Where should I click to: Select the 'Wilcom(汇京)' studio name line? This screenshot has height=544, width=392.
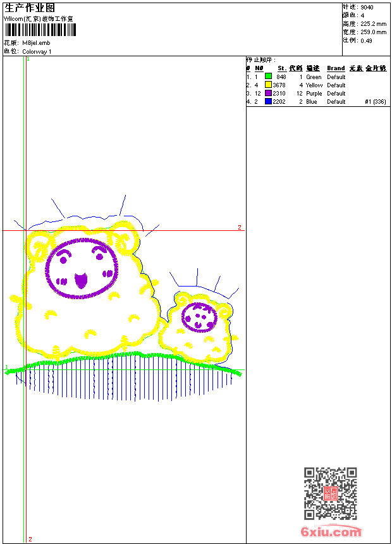click(39, 19)
